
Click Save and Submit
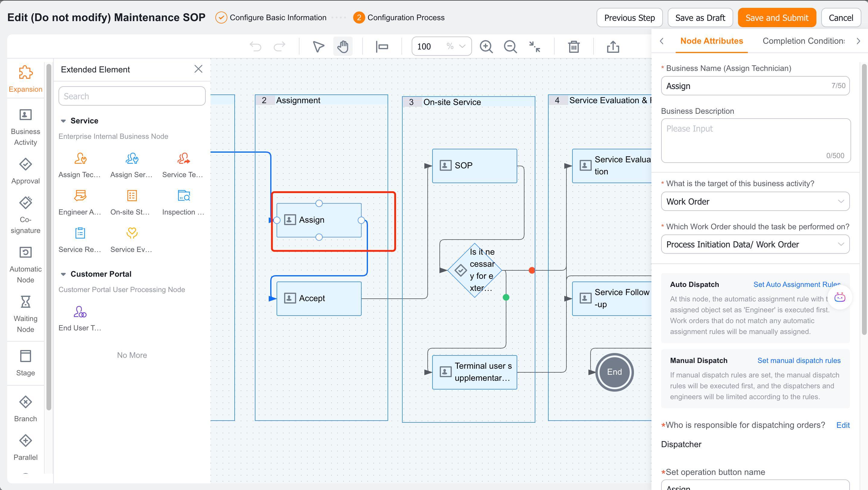(x=777, y=17)
